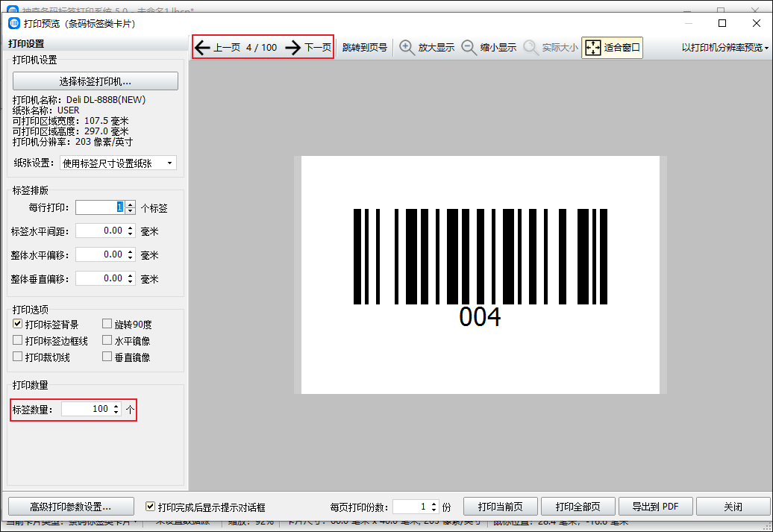Click the 放大显示 label
Image resolution: width=773 pixels, height=532 pixels.
point(436,47)
